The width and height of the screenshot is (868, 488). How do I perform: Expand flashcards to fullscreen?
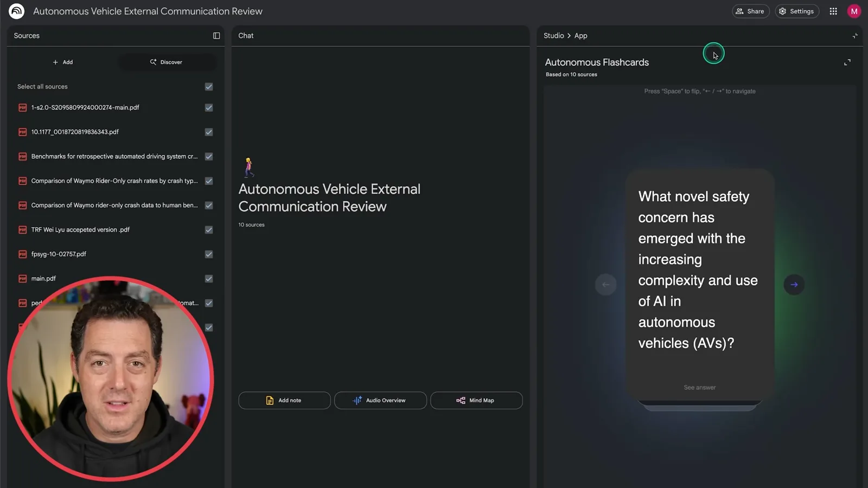(847, 62)
